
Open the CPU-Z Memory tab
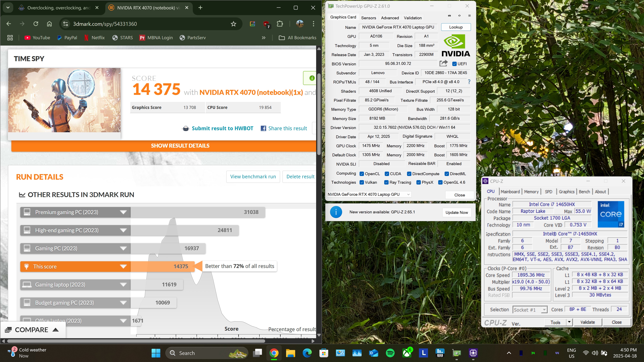tap(531, 192)
